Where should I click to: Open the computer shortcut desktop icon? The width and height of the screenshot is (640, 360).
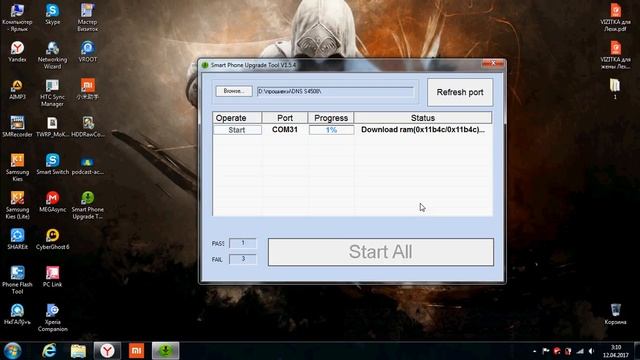click(17, 18)
